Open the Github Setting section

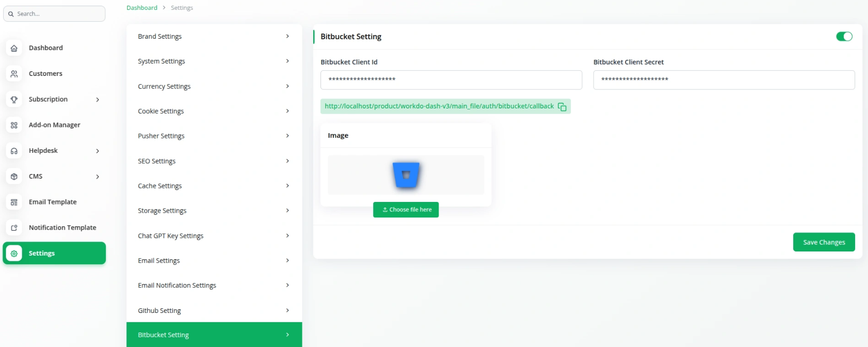[214, 310]
